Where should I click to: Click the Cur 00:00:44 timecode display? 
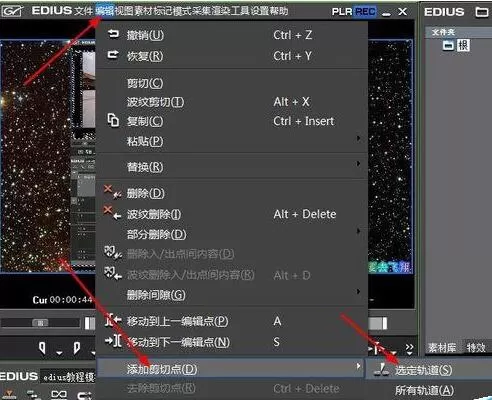62,300
